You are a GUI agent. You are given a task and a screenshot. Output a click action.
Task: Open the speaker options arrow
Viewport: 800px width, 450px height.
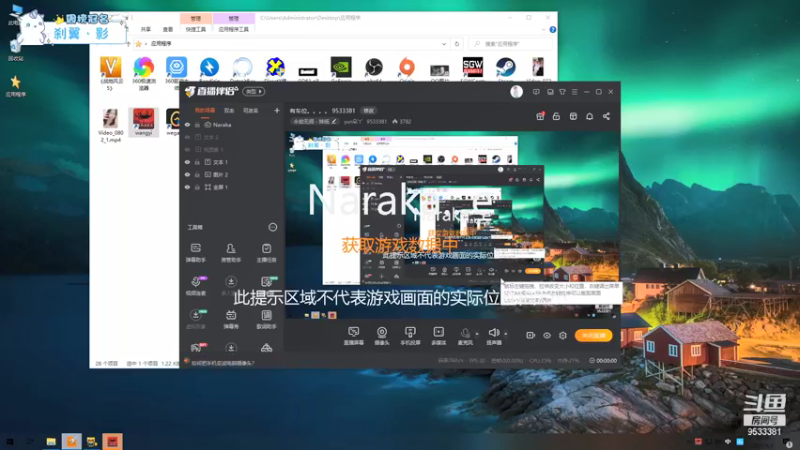506,334
